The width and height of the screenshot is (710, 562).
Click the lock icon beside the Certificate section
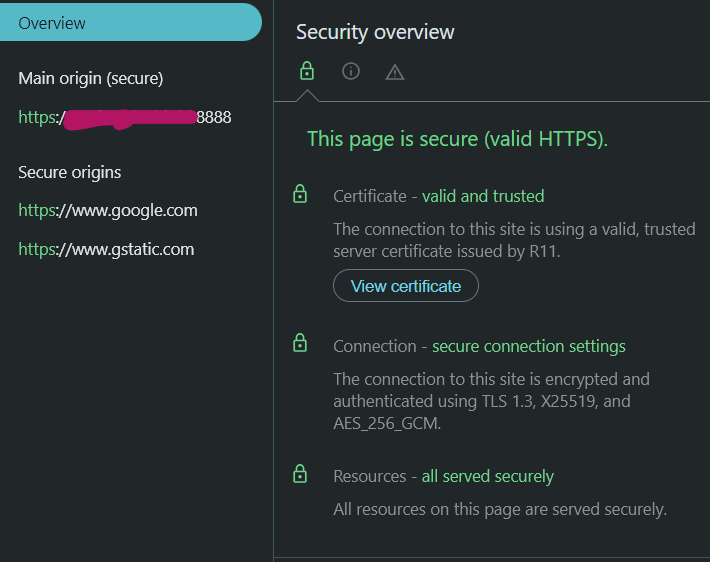tap(299, 194)
